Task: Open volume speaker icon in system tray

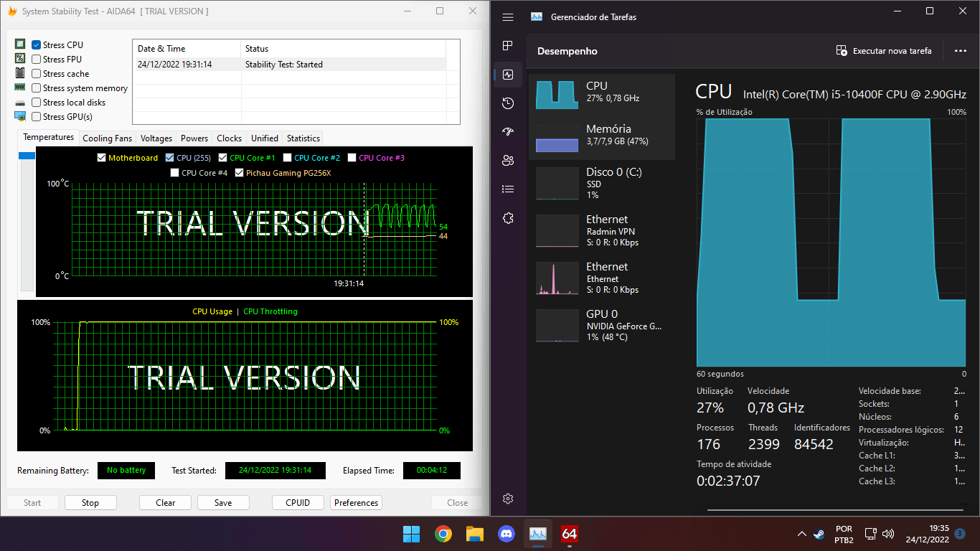Action: point(888,534)
